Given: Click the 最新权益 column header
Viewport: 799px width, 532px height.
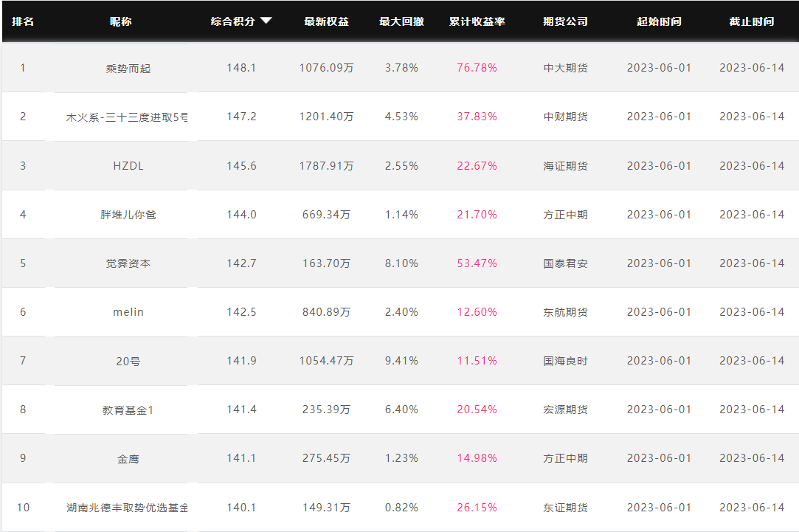Looking at the screenshot, I should 326,21.
